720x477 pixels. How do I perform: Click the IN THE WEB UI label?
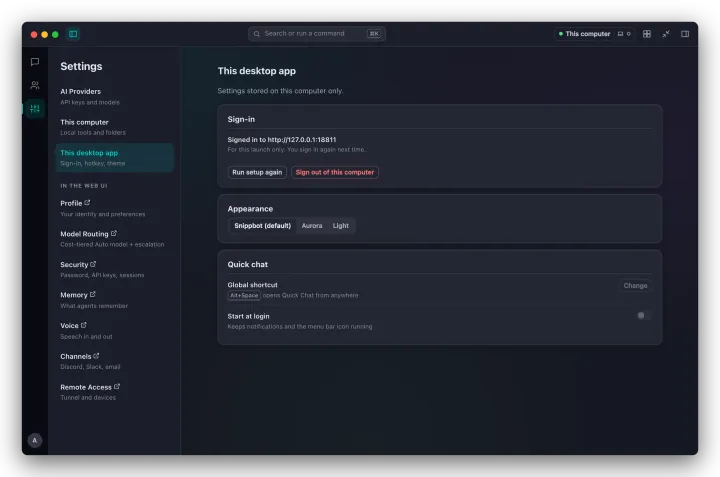click(84, 186)
